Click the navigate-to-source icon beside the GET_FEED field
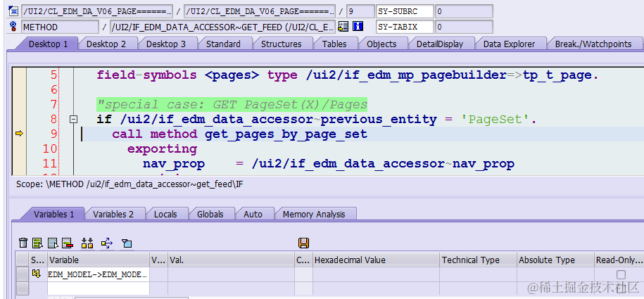Screen dimensions: 644x299 point(343,27)
